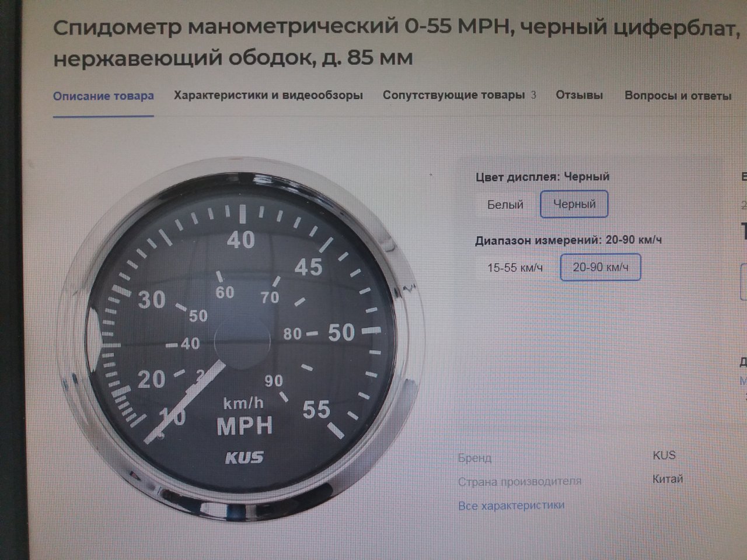Click the Китай country value
747x560 pixels.
[x=668, y=479]
